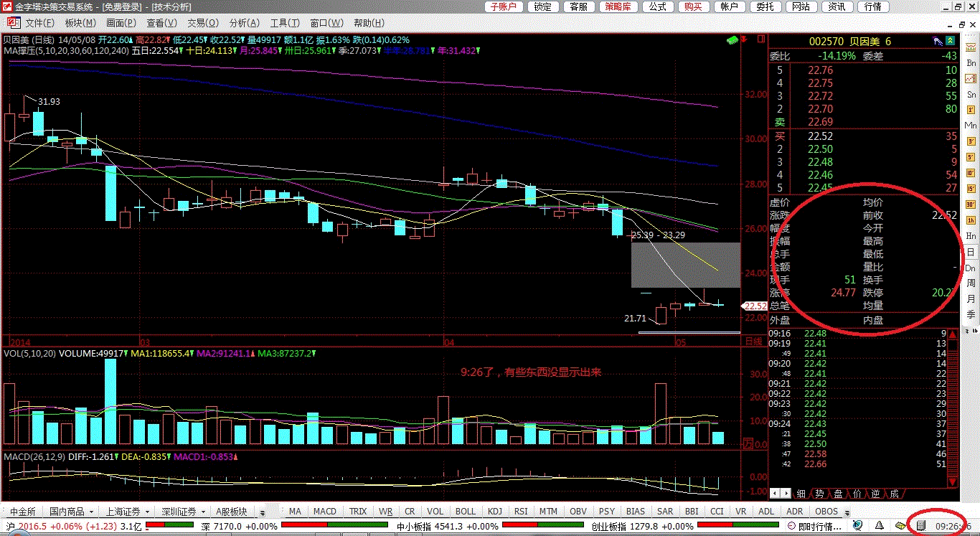Click the sell-5 price 22.76
This screenshot has height=536, width=980.
(x=820, y=70)
